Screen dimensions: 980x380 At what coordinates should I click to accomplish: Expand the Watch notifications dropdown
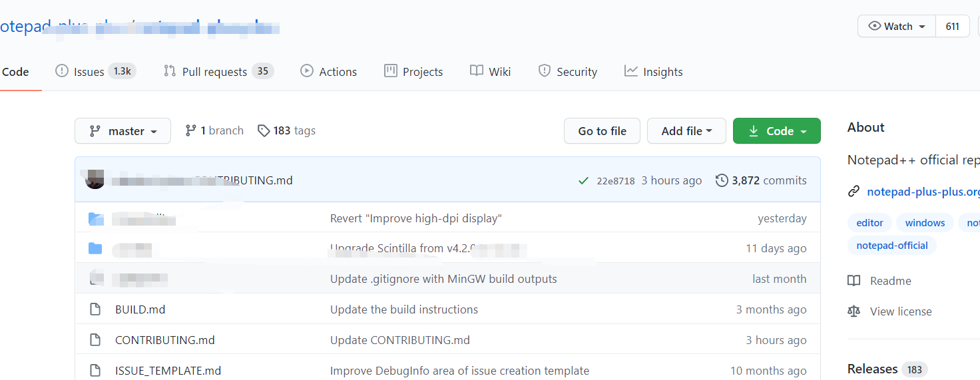pos(897,27)
